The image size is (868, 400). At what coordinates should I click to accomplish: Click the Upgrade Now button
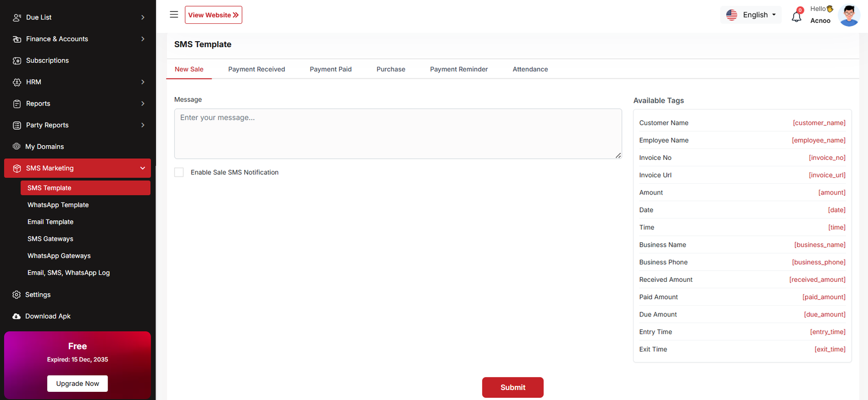click(78, 384)
